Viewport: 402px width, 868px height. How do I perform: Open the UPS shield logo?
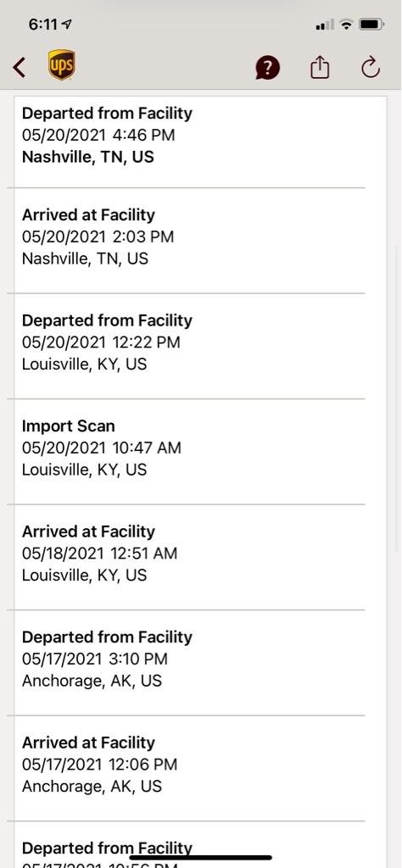tap(61, 64)
